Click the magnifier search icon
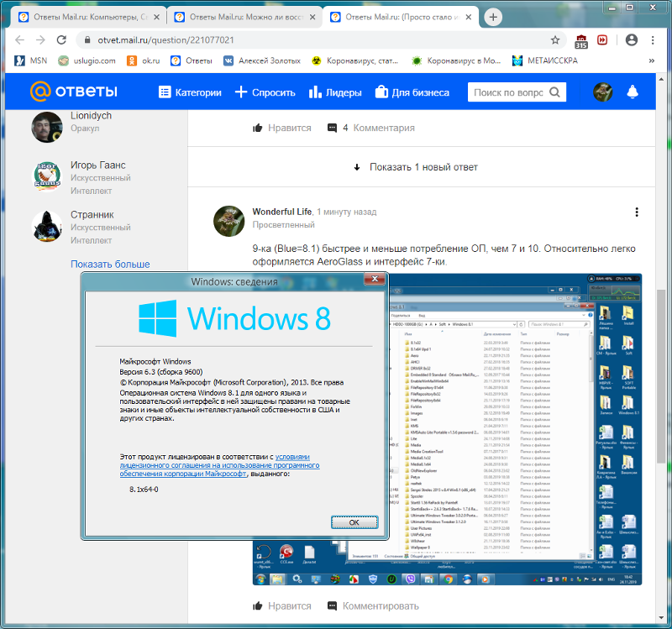The image size is (672, 629). [554, 92]
